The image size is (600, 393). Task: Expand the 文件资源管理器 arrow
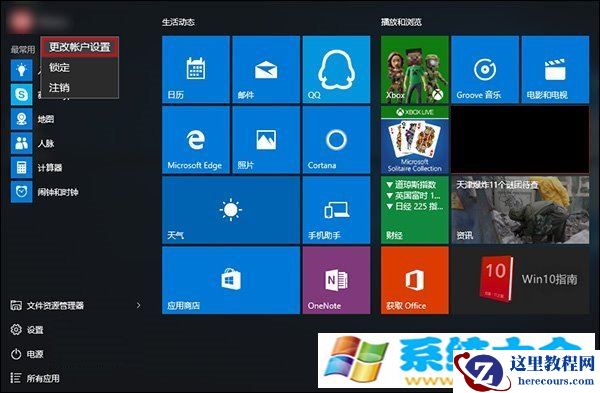(139, 305)
